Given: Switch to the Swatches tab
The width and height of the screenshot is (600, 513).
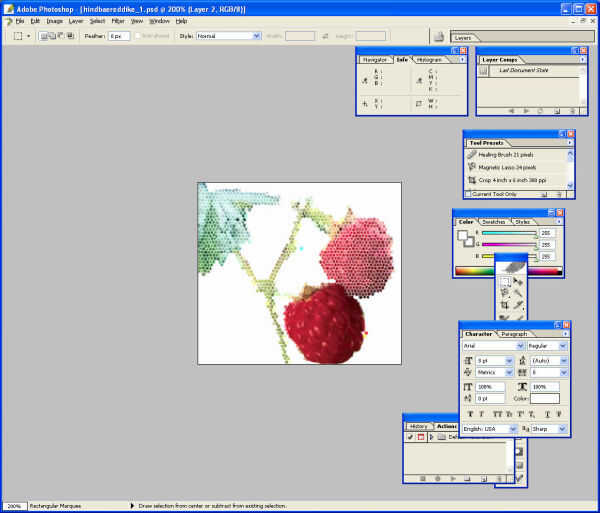Looking at the screenshot, I should click(494, 222).
